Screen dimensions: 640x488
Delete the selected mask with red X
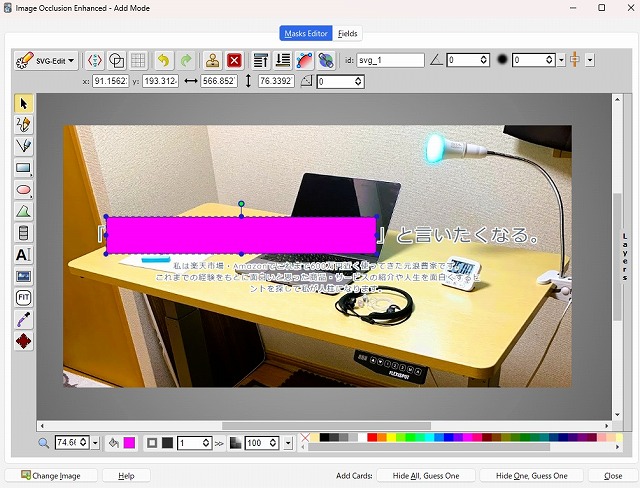[x=235, y=60]
